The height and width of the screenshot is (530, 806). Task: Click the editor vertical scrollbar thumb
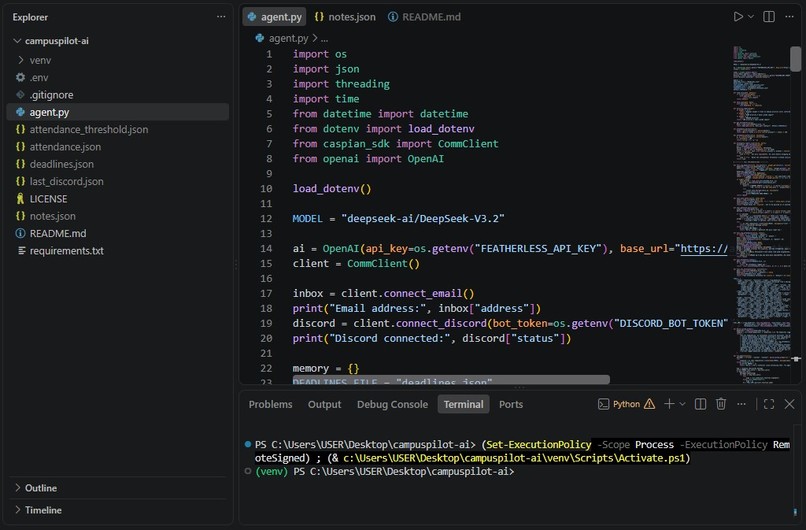(796, 59)
